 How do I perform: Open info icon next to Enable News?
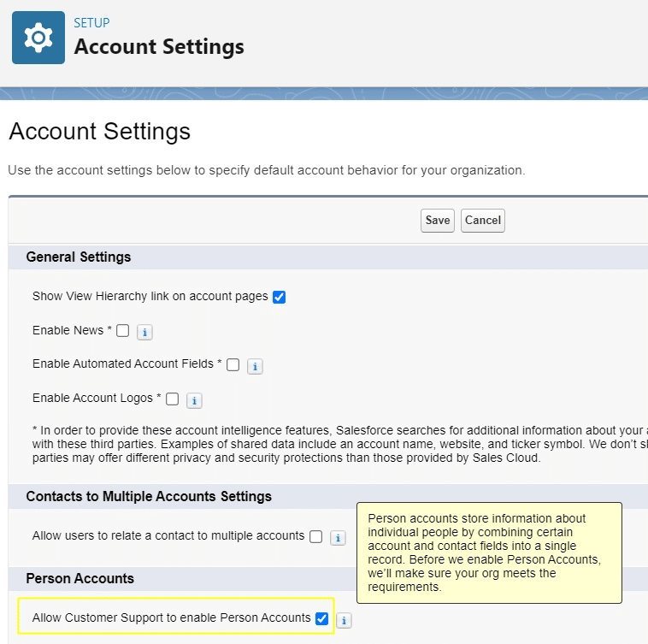pyautogui.click(x=144, y=332)
